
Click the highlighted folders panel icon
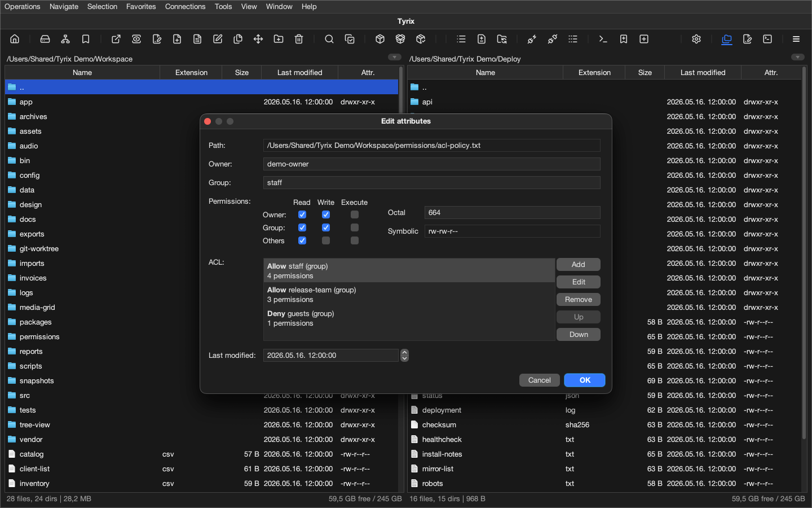coord(727,39)
